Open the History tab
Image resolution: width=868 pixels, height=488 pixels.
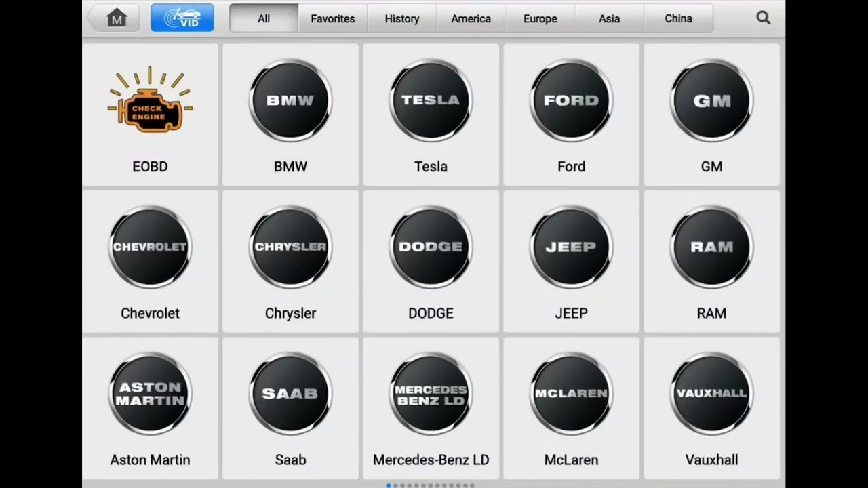[402, 18]
